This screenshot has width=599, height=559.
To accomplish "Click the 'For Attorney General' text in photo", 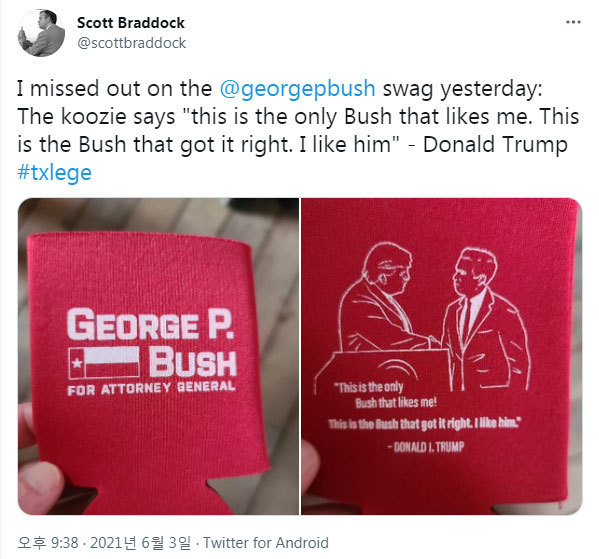I will (151, 388).
